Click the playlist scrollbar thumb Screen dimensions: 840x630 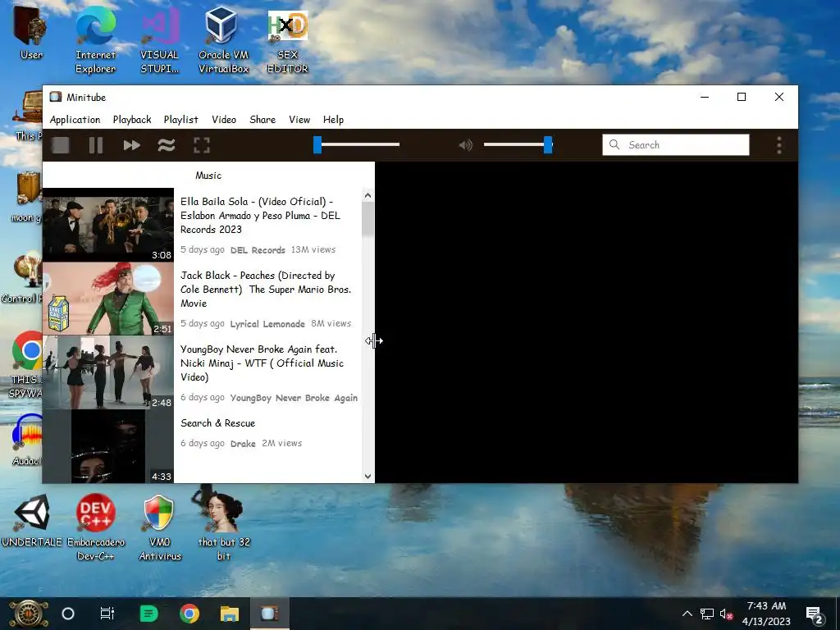coord(367,220)
